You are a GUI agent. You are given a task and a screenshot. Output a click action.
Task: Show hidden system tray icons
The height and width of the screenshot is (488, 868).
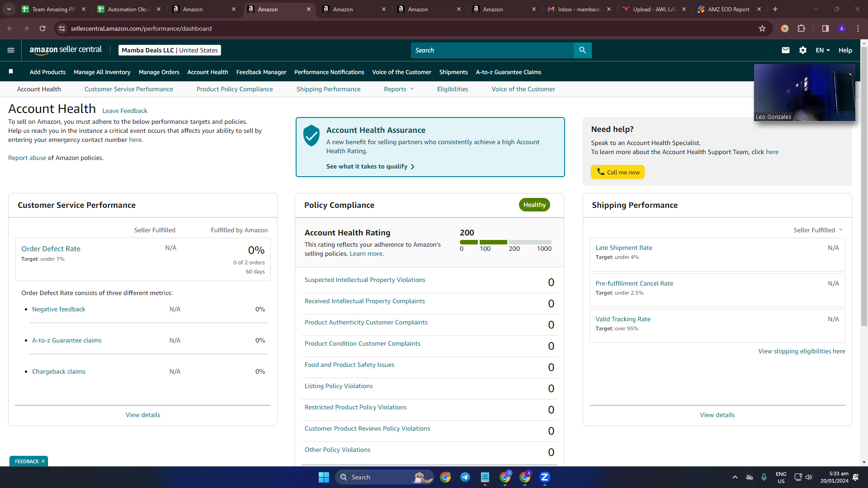click(x=735, y=477)
